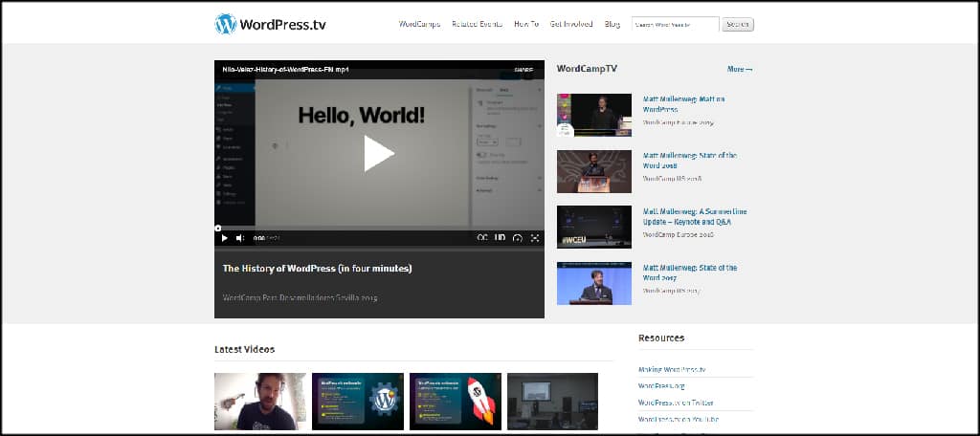This screenshot has width=980, height=436.
Task: Open State of the Word 2017 thumbnail
Action: [593, 283]
